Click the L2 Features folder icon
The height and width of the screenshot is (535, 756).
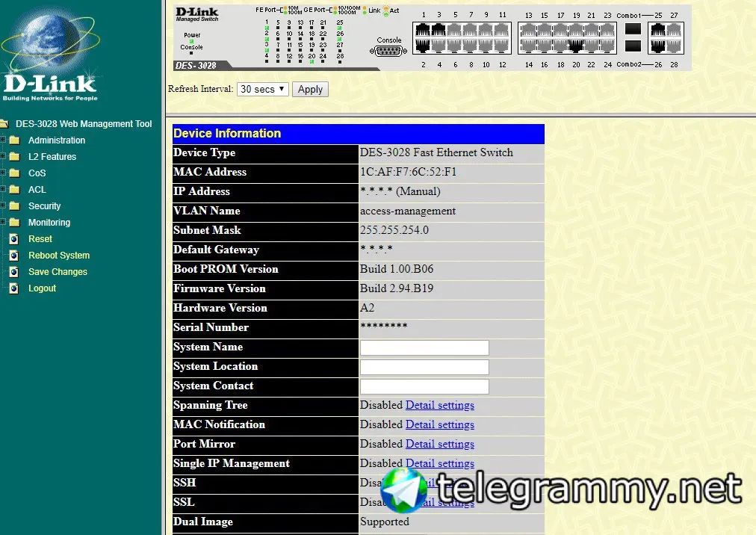[14, 157]
